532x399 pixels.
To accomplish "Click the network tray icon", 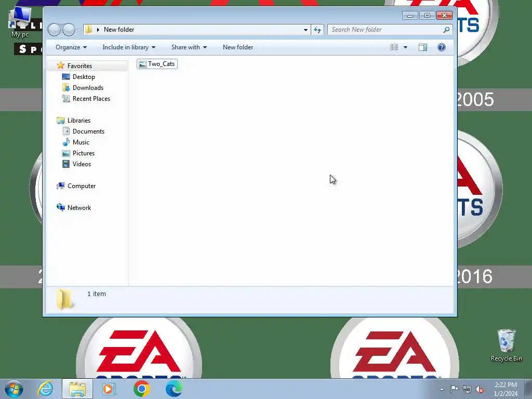I will click(x=467, y=389).
